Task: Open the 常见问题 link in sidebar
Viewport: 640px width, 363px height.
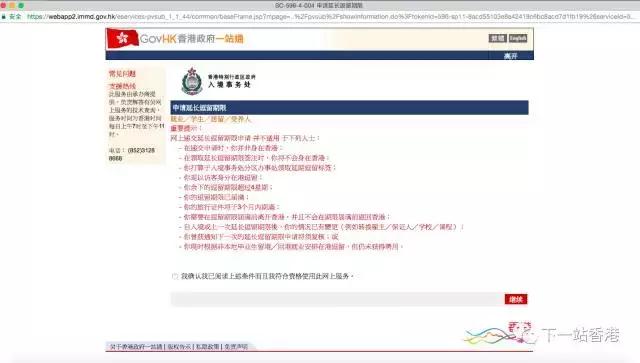Action: click(122, 74)
